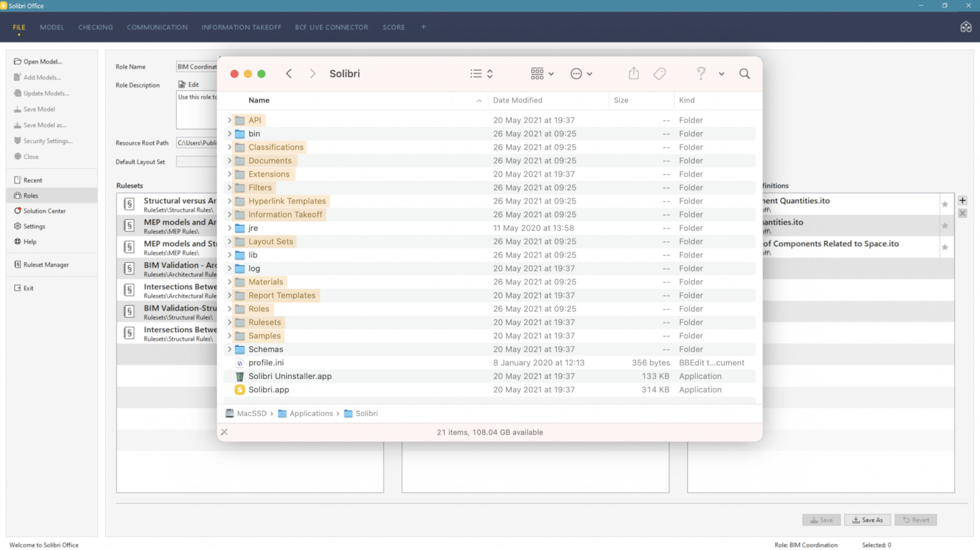Viewport: 980px width, 550px height.
Task: Select the Structural versus Architectural ruleset icon
Action: point(129,204)
